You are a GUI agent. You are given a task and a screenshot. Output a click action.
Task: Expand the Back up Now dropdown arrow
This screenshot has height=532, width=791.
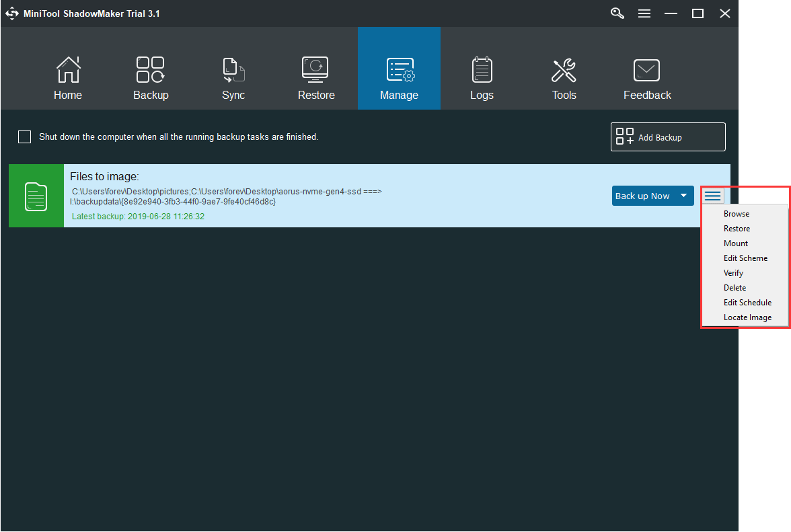pos(684,196)
